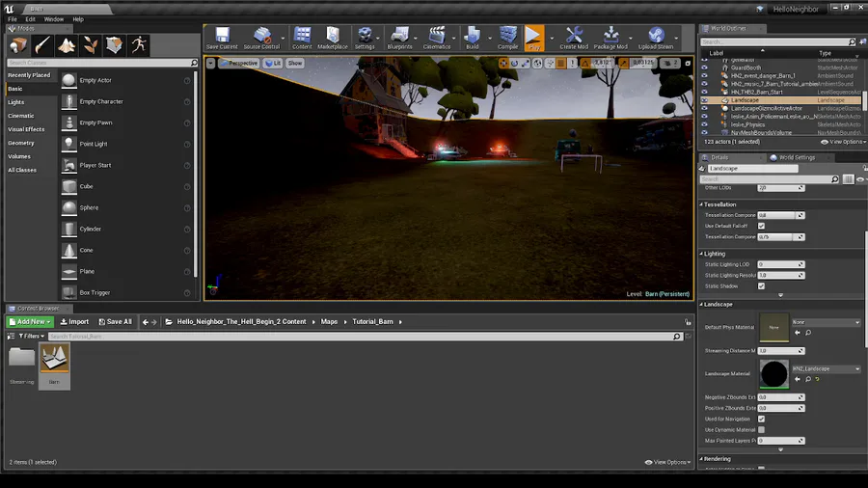
Task: Toggle the Static Shadow checkbox
Action: (761, 286)
